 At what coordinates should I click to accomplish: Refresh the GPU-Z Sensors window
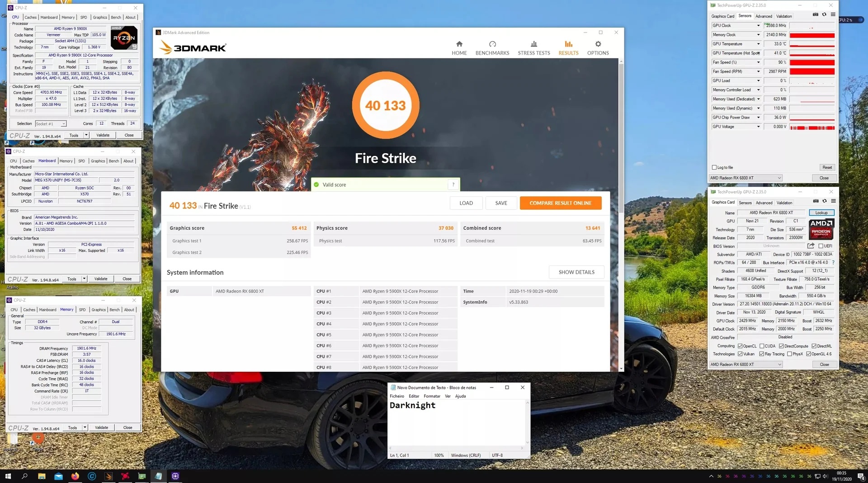tap(824, 14)
